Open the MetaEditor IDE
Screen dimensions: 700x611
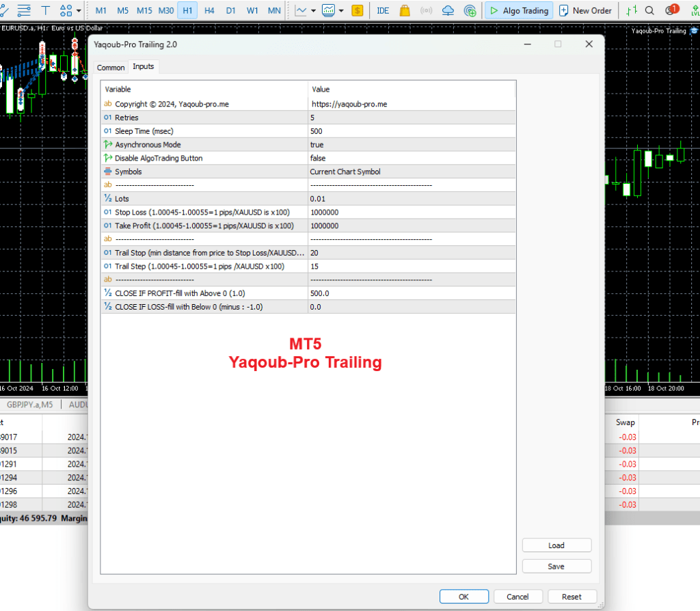[x=383, y=11]
